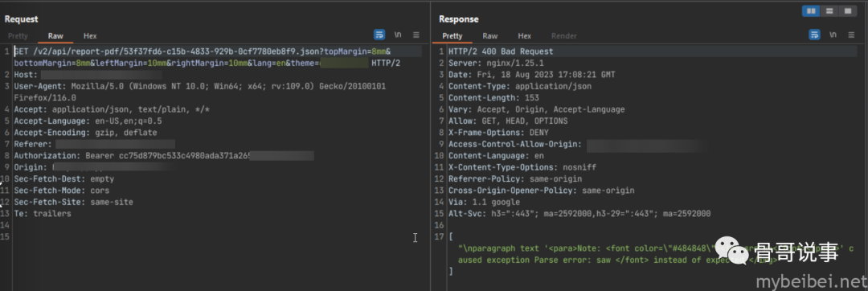Click the Origin header line
Viewport: 868px width, 291px height.
[93, 167]
